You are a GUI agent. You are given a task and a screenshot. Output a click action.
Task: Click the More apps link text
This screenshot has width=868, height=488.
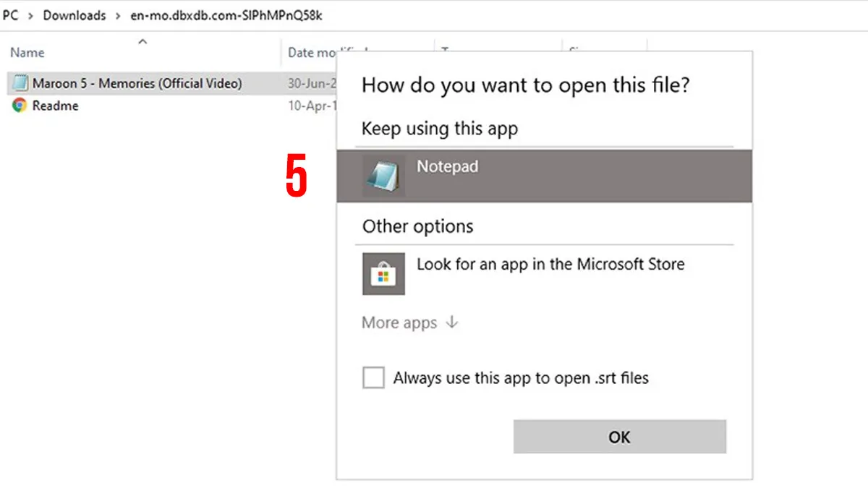399,322
